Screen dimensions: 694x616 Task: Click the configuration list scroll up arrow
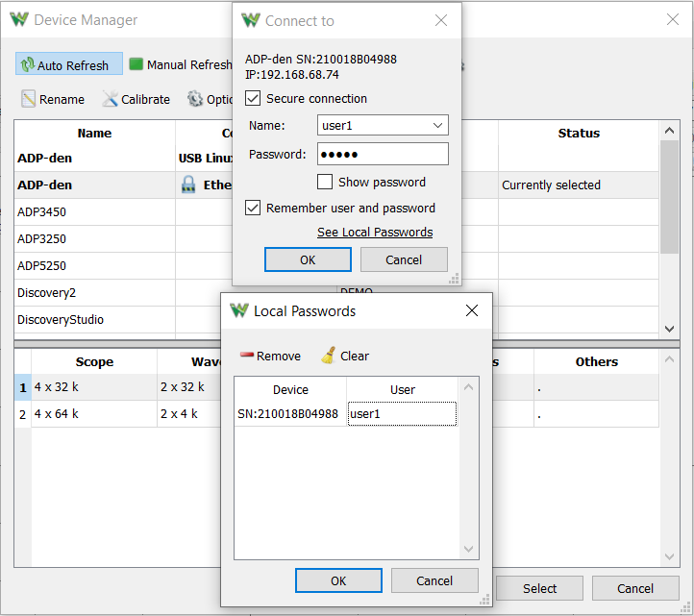pyautogui.click(x=669, y=359)
